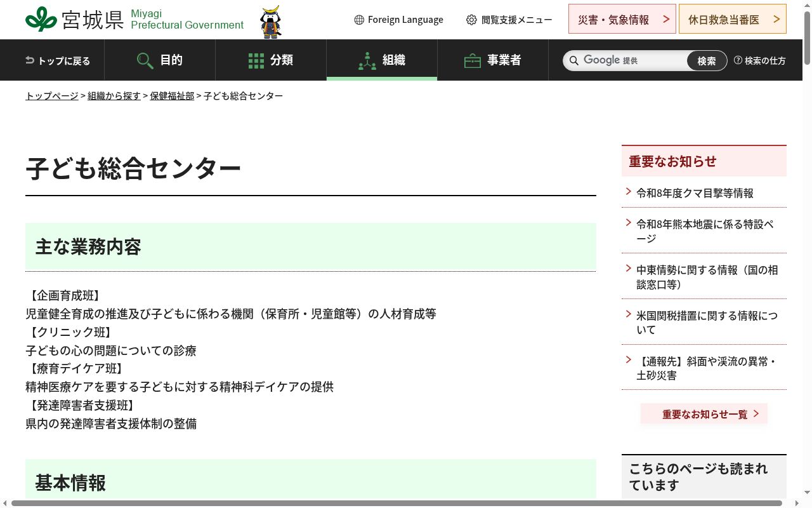Screen dimensions: 812x508
Task: Click the 検索 search button
Action: click(707, 60)
